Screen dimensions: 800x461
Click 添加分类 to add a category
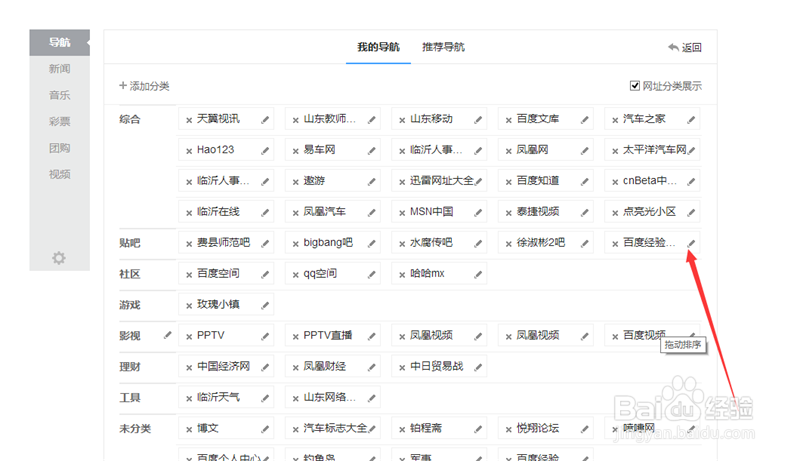click(x=144, y=86)
